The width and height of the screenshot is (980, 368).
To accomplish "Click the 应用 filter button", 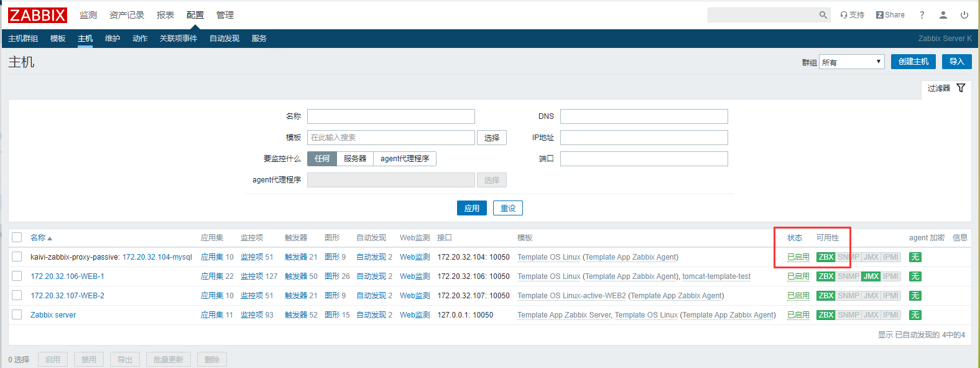I will click(x=472, y=208).
